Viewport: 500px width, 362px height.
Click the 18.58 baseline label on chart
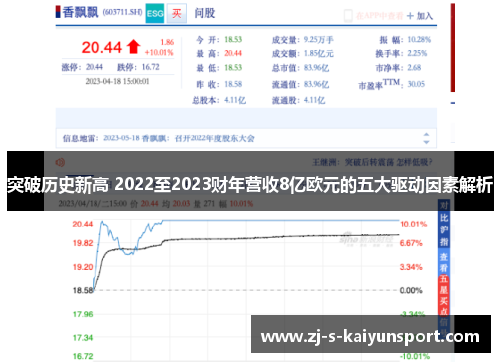pyautogui.click(x=83, y=290)
